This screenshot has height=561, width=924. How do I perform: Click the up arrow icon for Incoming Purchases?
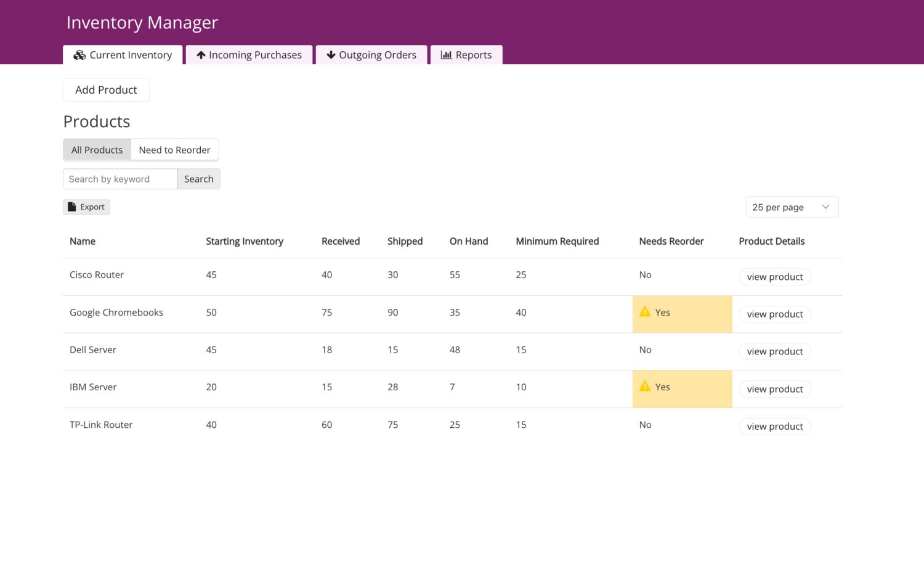[201, 55]
